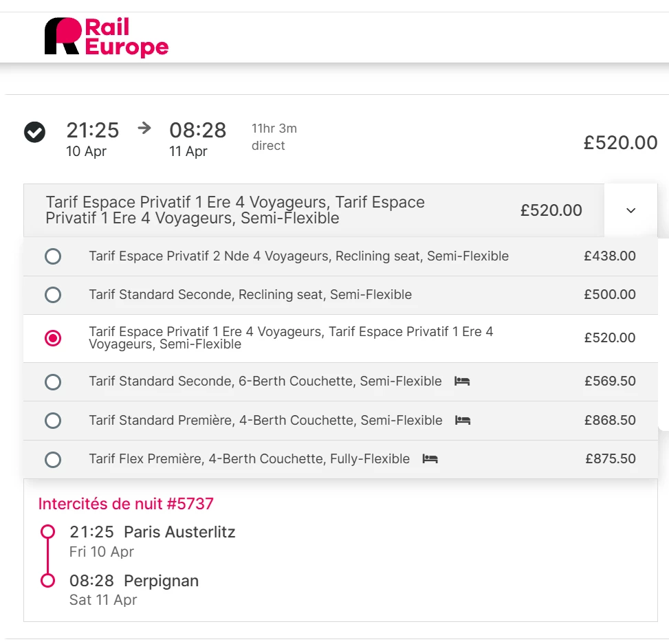Click bed icon on Flex Première fare
Viewport: 669px width, 644px height.
click(430, 458)
